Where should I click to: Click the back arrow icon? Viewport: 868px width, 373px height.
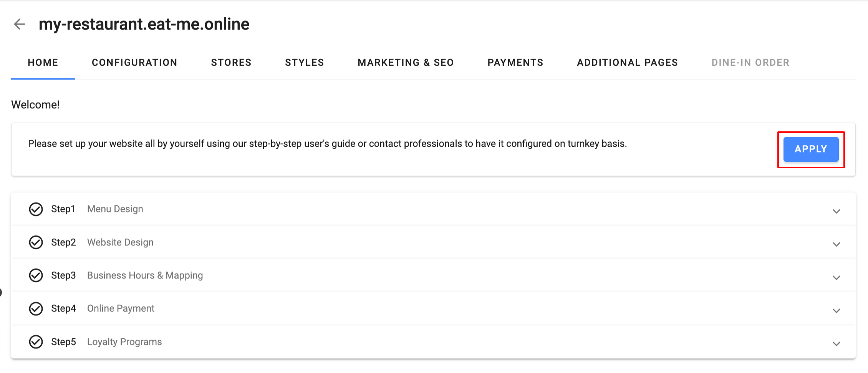click(x=19, y=24)
